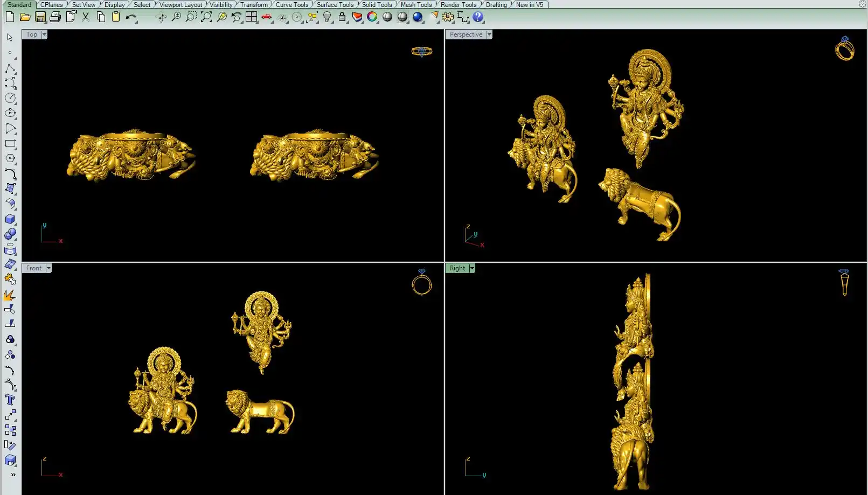
Task: Expand the Right viewport dropdown arrow
Action: 472,268
